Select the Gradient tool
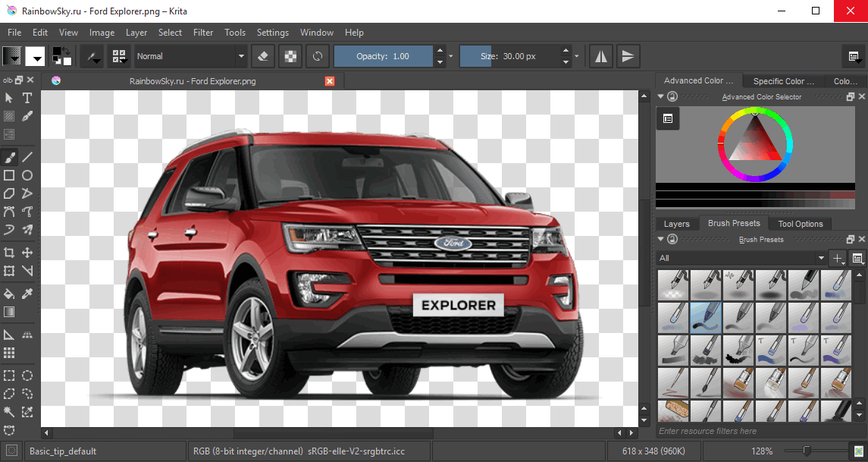 coord(9,312)
